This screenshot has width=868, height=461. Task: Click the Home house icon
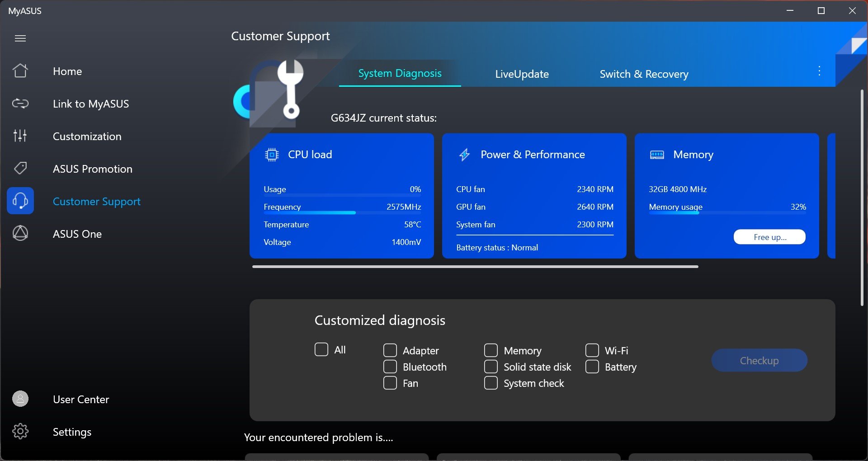(x=20, y=71)
